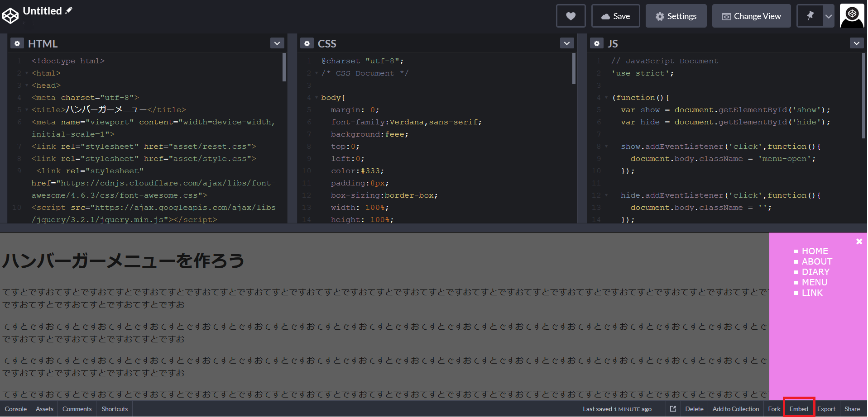The height and width of the screenshot is (417, 868).
Task: Click the Embed button in footer
Action: click(x=799, y=409)
